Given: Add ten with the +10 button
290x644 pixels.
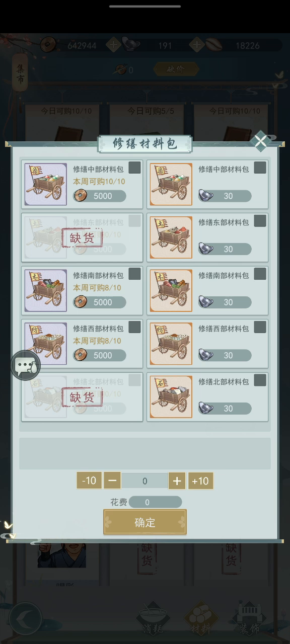Looking at the screenshot, I should coord(200,481).
